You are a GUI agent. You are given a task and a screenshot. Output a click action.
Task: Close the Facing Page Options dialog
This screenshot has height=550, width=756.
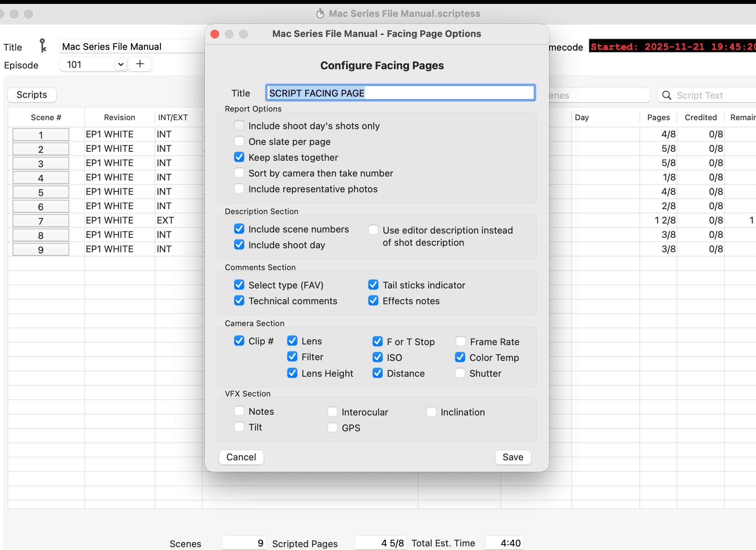click(215, 34)
